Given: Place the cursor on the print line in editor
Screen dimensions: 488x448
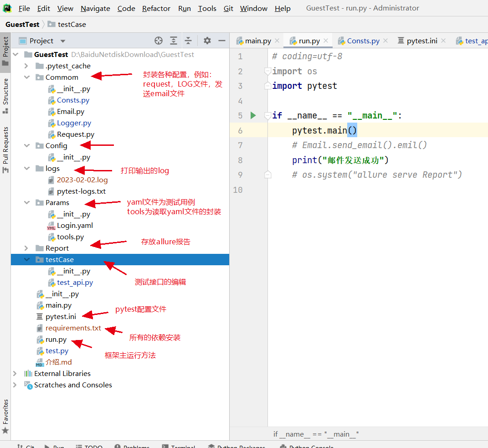Looking at the screenshot, I should coord(340,160).
